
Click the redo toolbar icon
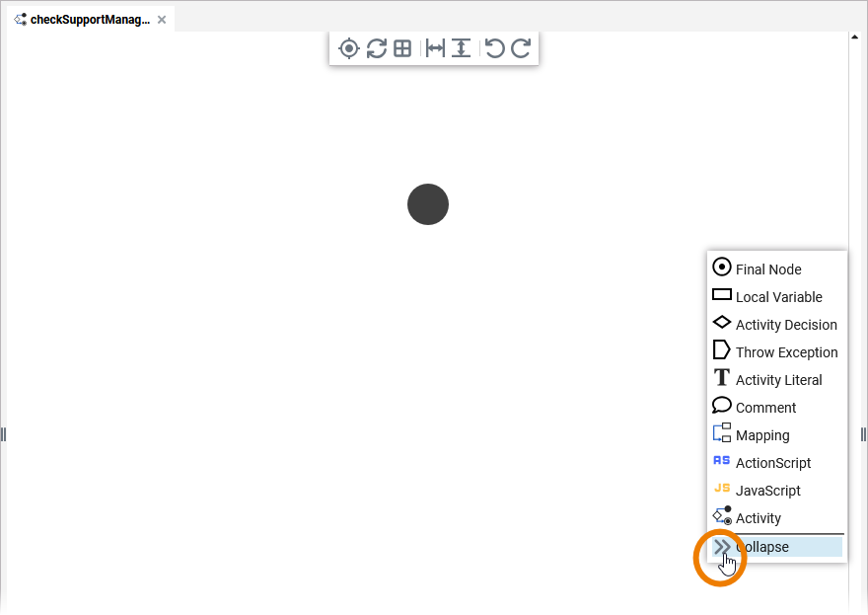[x=520, y=47]
